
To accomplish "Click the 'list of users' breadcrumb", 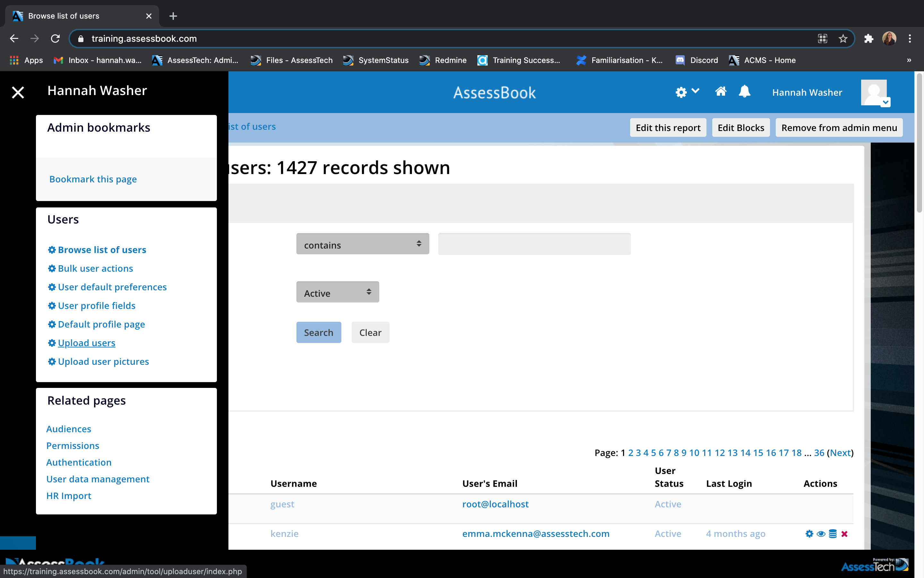I will coord(252,127).
